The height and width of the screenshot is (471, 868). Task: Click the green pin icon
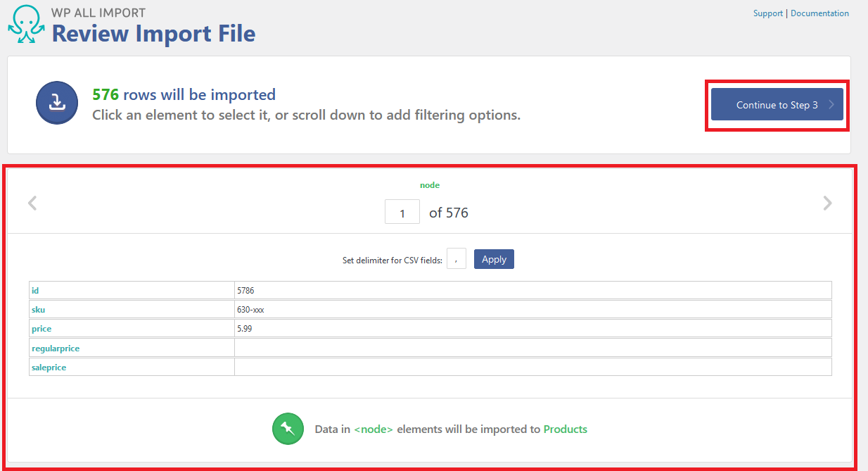(x=288, y=429)
